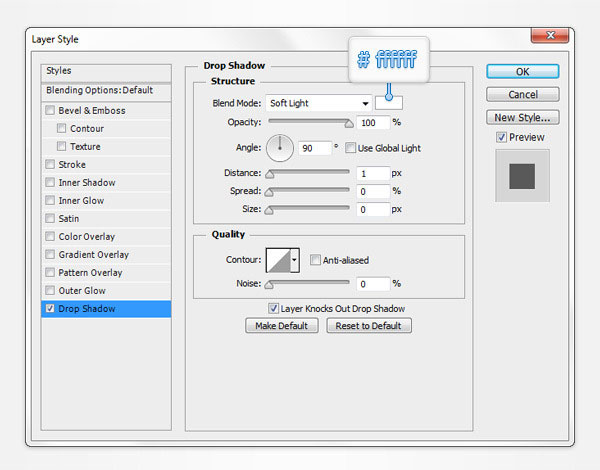
Task: Click the New Style... button
Action: (523, 117)
